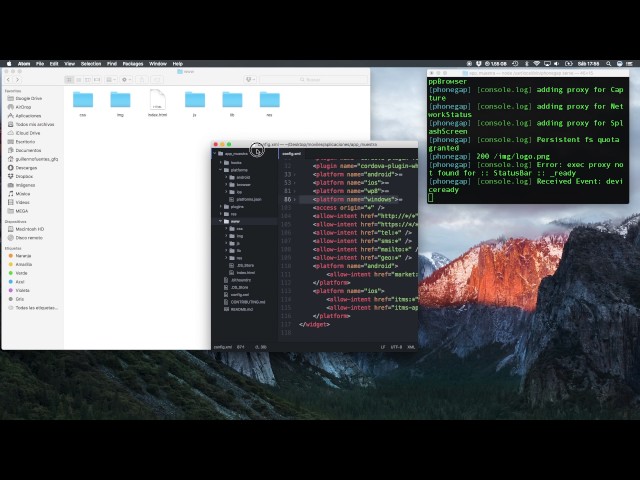Expand the android folder in Atom tree
Screen dimensions: 640x480
[227, 177]
